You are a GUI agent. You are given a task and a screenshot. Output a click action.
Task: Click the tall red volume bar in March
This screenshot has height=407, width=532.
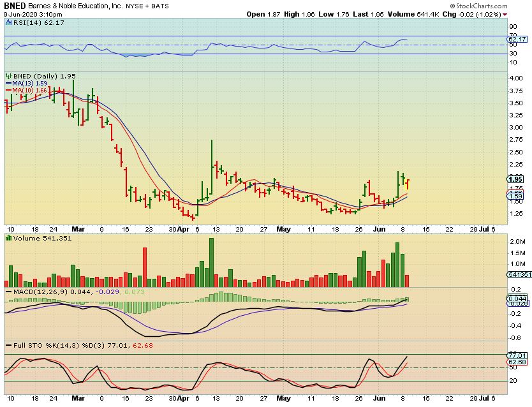pos(145,267)
